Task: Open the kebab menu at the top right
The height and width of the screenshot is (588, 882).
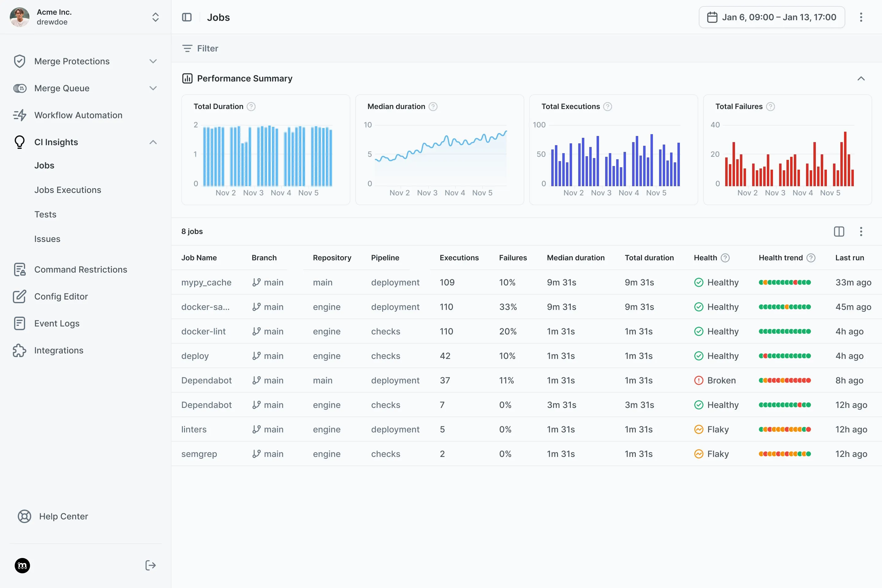Action: pos(861,17)
